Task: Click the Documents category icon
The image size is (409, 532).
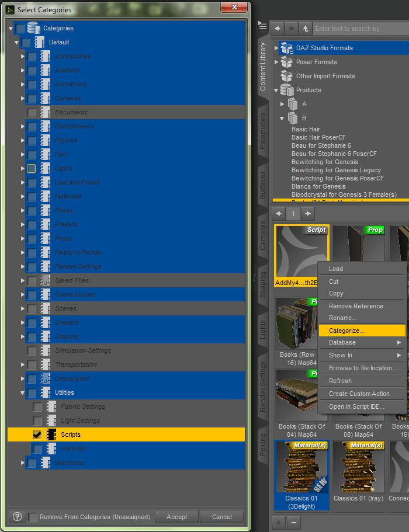Action: (46, 112)
